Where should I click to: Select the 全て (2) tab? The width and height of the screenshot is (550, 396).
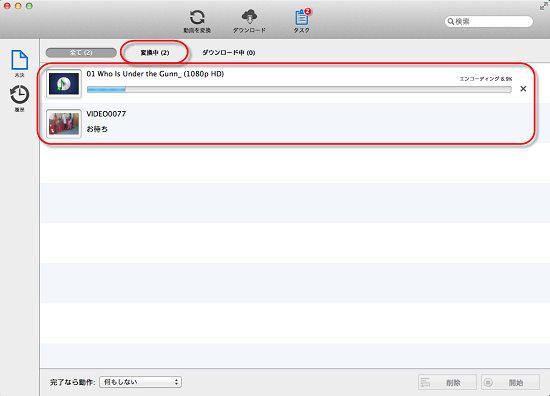click(81, 53)
